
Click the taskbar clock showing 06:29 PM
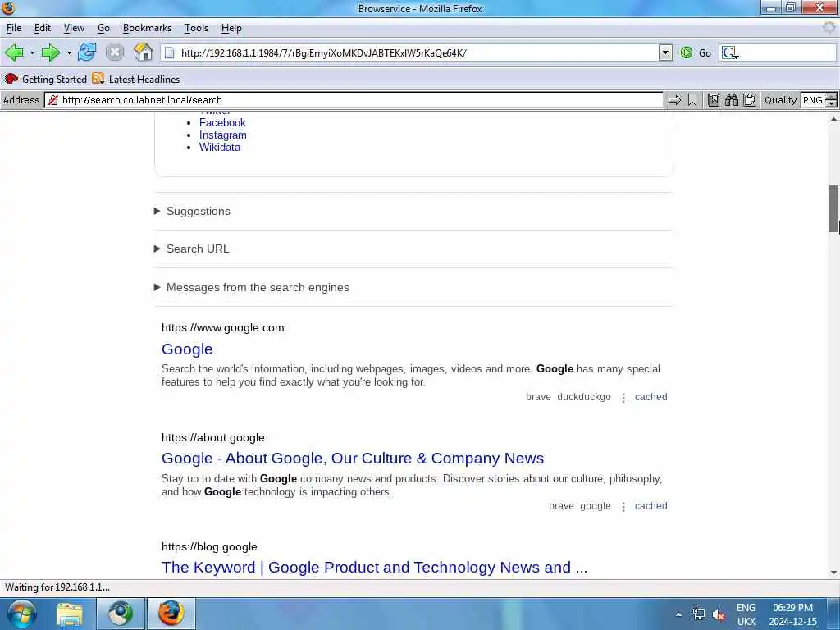[x=793, y=615]
